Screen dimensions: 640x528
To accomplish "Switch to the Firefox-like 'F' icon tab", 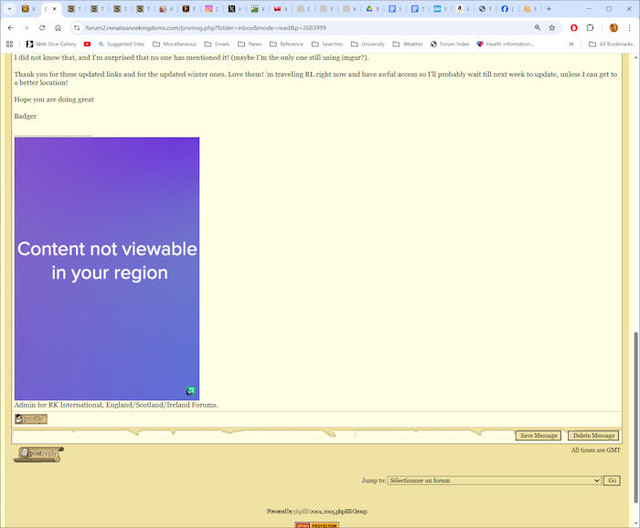I will coord(186,9).
